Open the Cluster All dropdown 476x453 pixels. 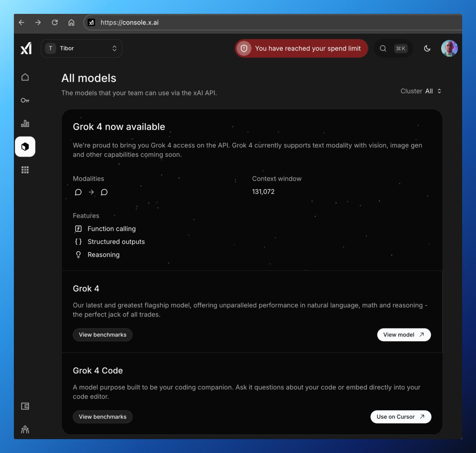coord(421,91)
